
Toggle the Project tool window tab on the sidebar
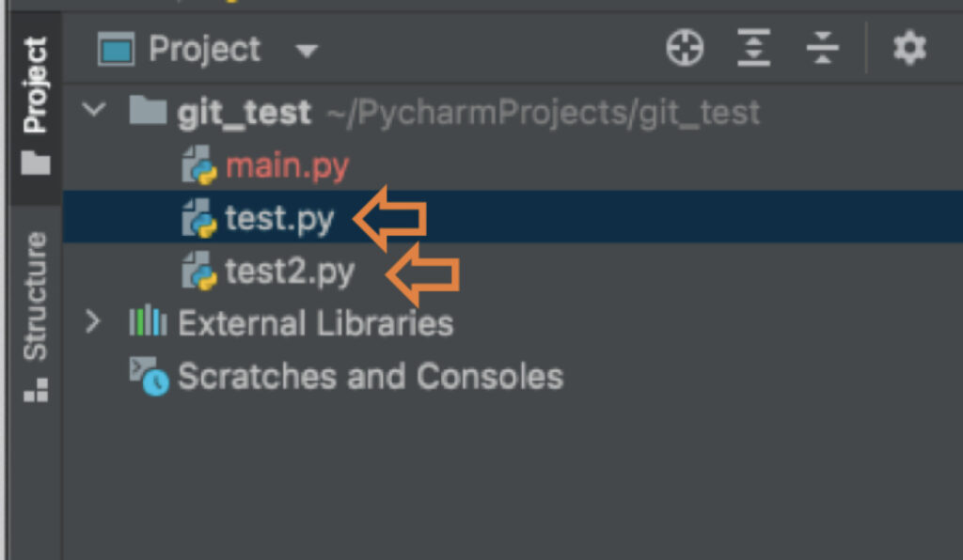36,105
